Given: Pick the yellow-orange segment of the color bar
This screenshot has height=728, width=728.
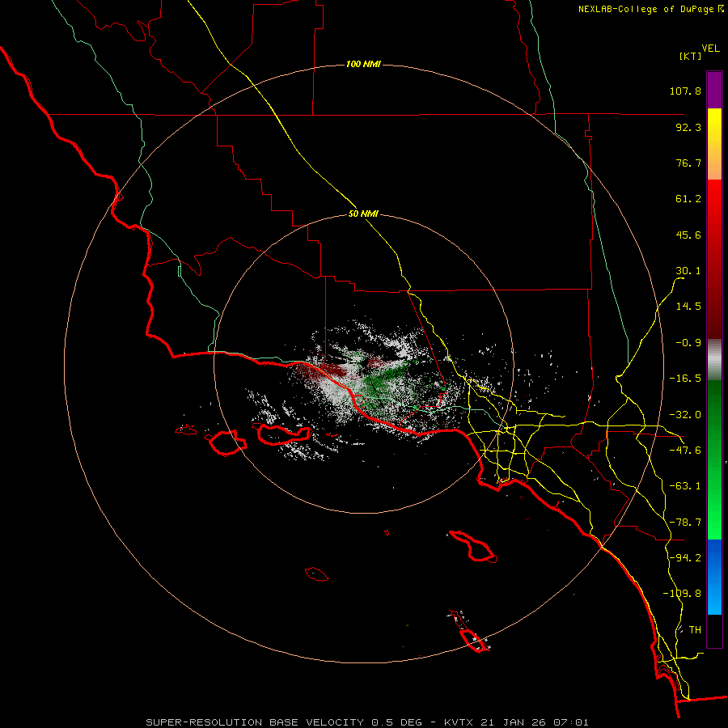Looking at the screenshot, I should tap(714, 144).
